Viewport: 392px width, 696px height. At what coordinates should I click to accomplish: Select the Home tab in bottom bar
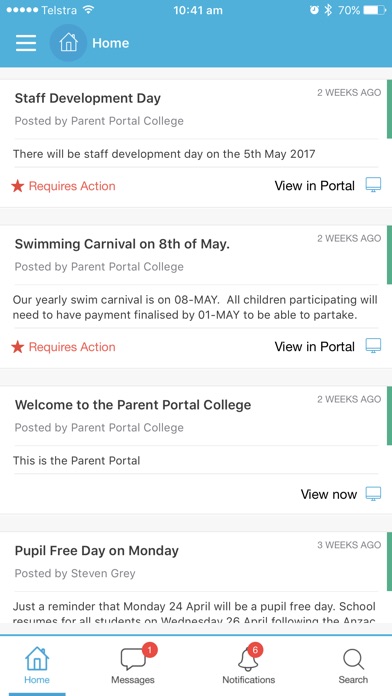(37, 665)
